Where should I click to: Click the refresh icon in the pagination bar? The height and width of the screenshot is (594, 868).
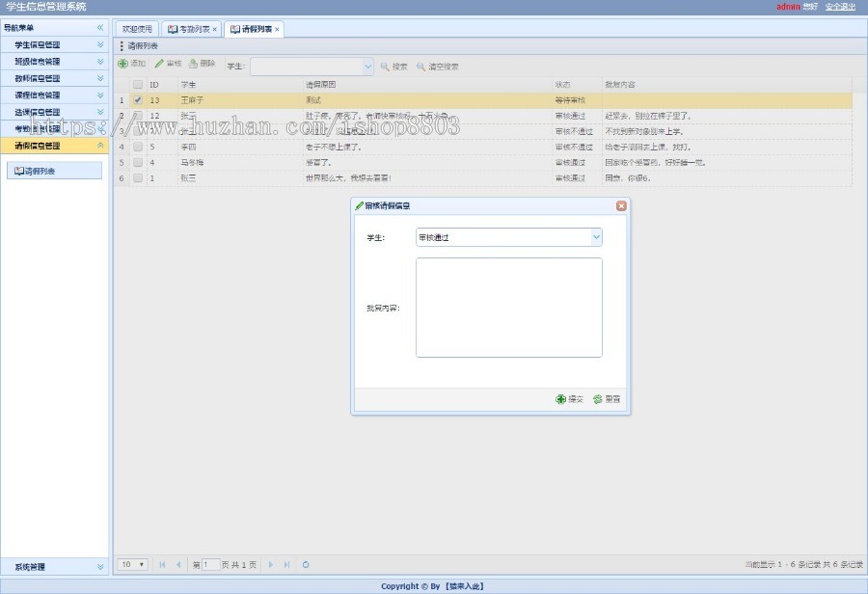pyautogui.click(x=306, y=565)
